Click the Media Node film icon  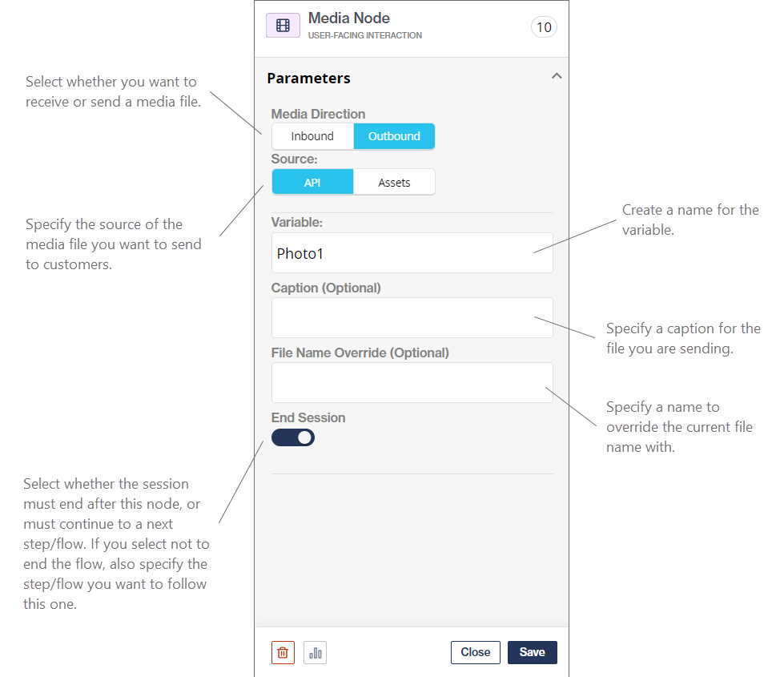[x=283, y=25]
